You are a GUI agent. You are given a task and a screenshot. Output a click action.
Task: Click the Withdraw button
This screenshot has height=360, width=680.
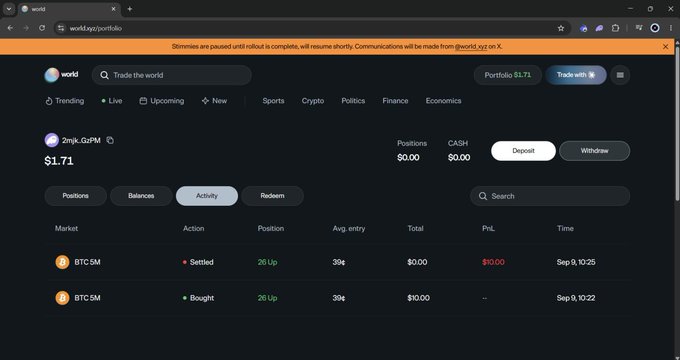595,151
